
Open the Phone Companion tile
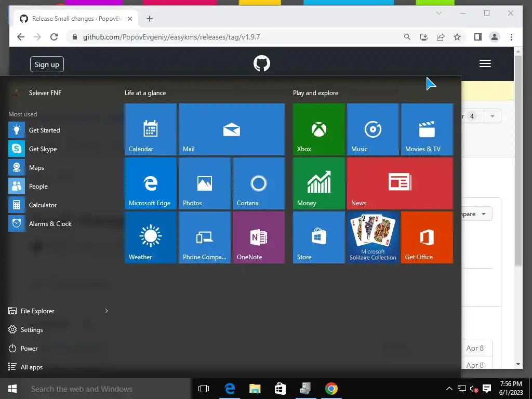tap(205, 237)
